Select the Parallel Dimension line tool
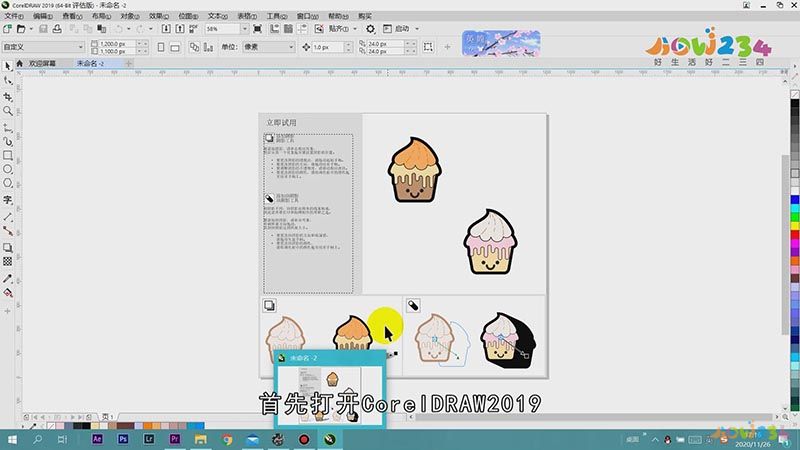The image size is (800, 450). (8, 217)
